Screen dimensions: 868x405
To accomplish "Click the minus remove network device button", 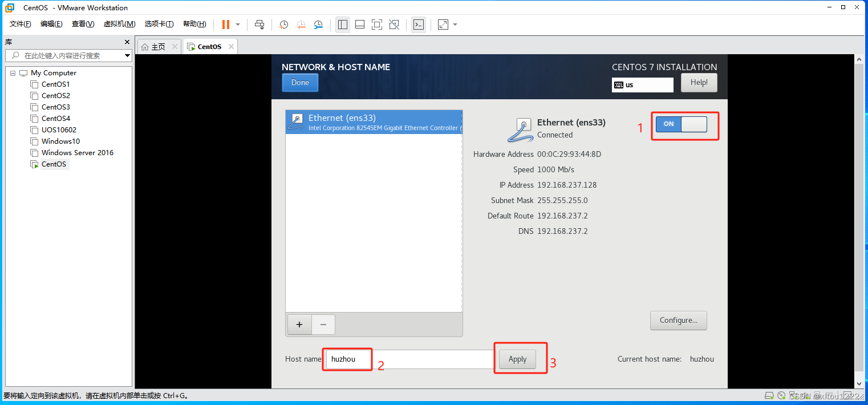I will click(323, 325).
